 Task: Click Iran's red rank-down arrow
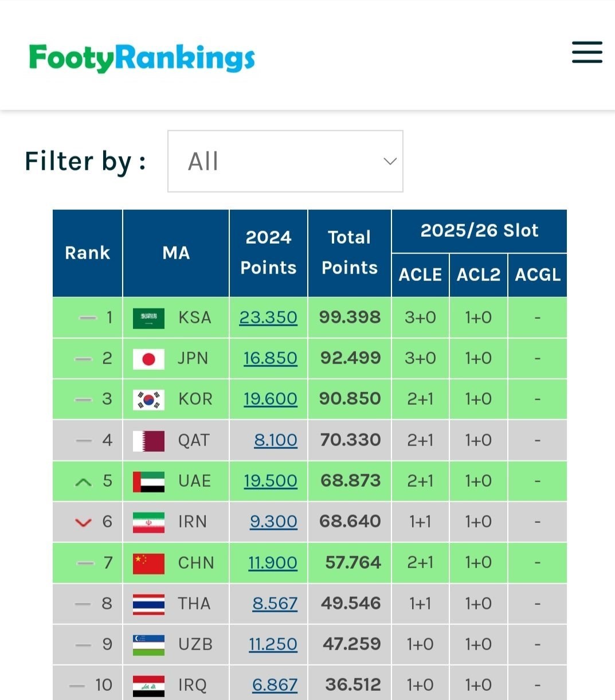83,522
